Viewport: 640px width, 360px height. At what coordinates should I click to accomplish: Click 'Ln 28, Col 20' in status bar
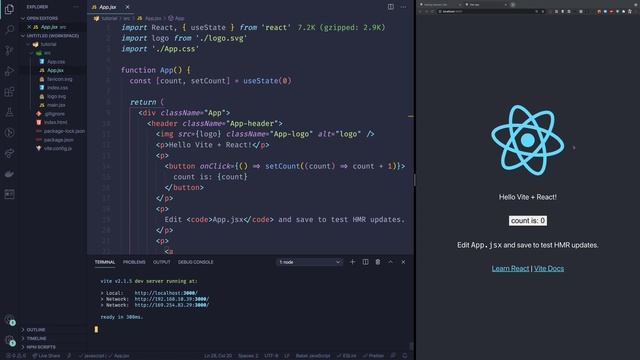pyautogui.click(x=218, y=356)
